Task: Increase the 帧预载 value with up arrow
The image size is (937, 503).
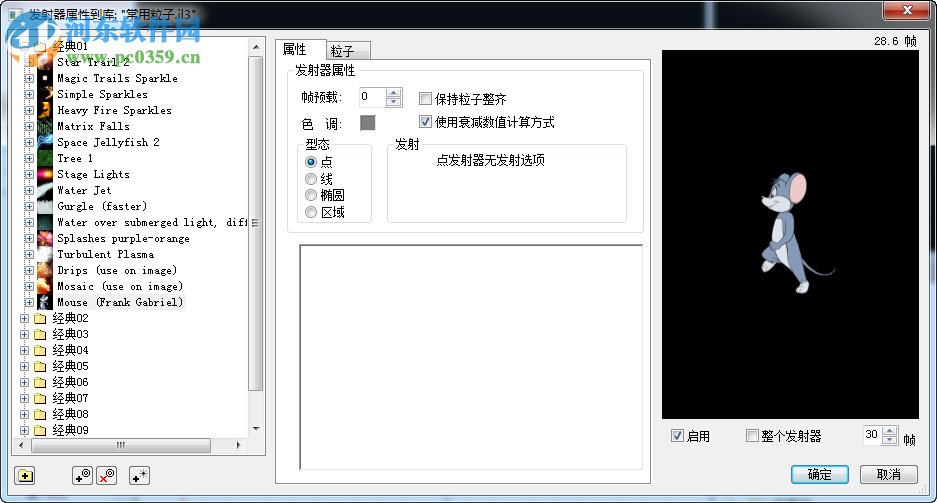Action: pos(393,93)
